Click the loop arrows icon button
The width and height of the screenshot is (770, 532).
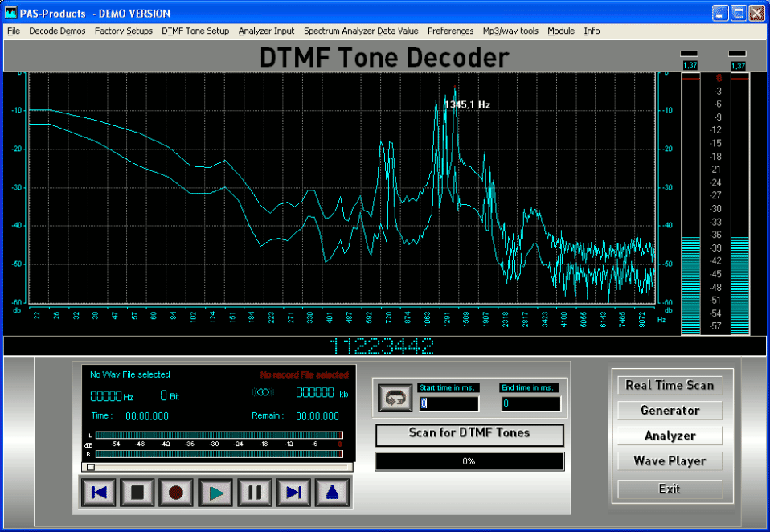(x=395, y=398)
